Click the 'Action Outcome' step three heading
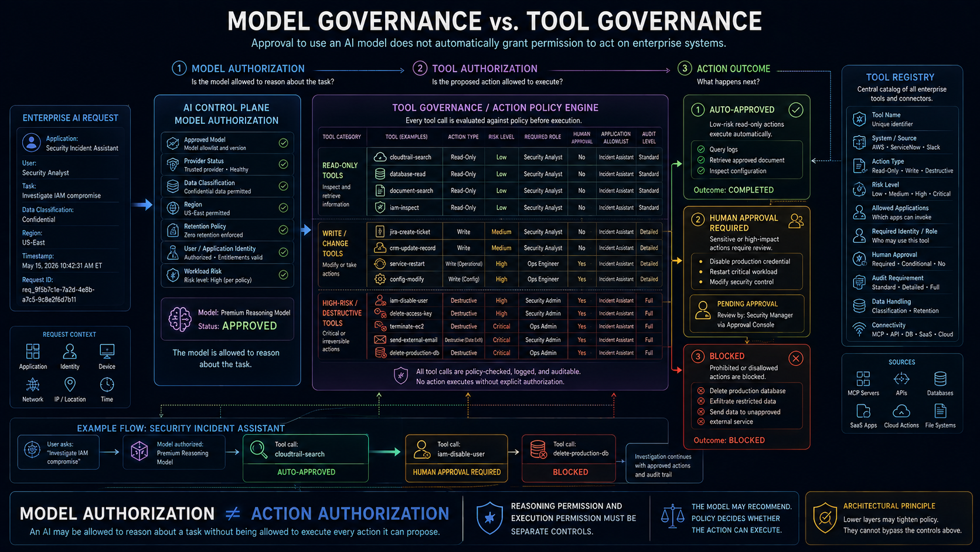Image resolution: width=980 pixels, height=552 pixels. click(733, 69)
